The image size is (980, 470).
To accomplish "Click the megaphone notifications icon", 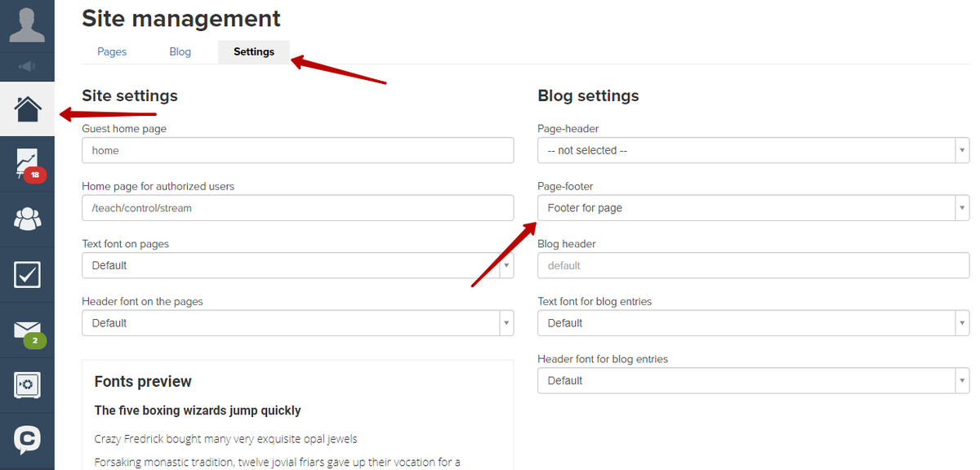I will pos(27,66).
